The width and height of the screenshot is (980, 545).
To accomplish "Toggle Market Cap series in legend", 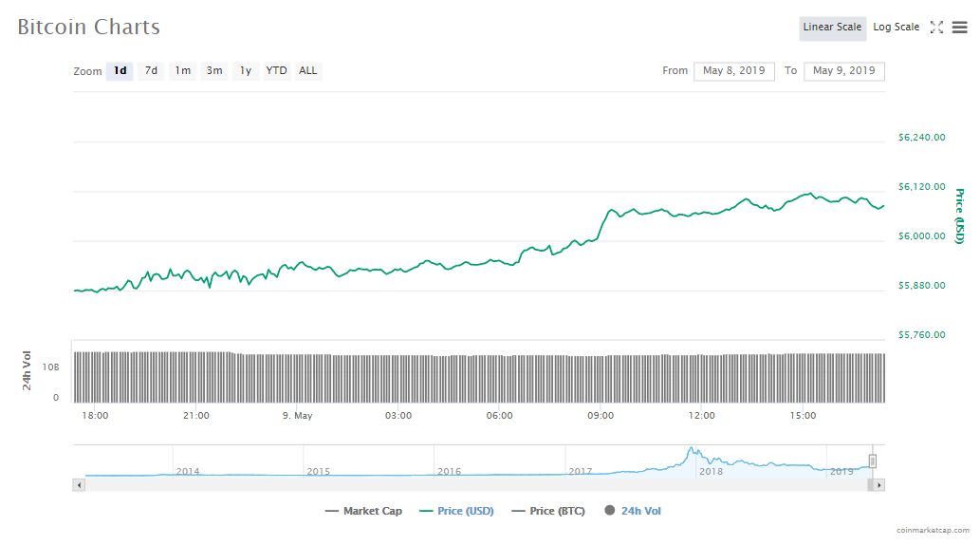I will tap(363, 511).
